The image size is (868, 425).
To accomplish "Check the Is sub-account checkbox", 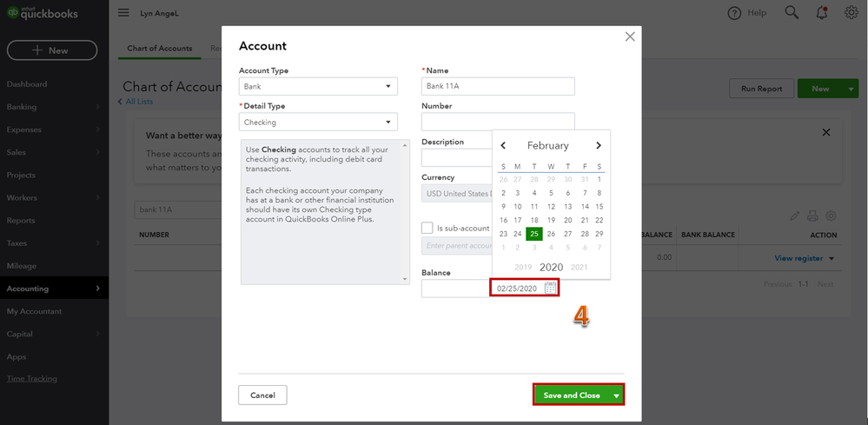I will [427, 228].
